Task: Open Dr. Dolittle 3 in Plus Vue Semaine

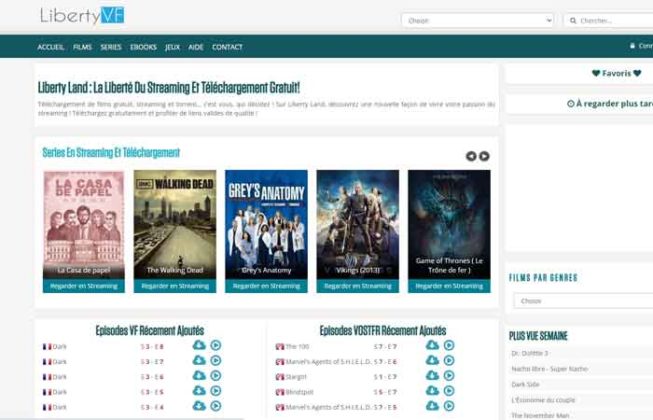Action: click(x=530, y=353)
